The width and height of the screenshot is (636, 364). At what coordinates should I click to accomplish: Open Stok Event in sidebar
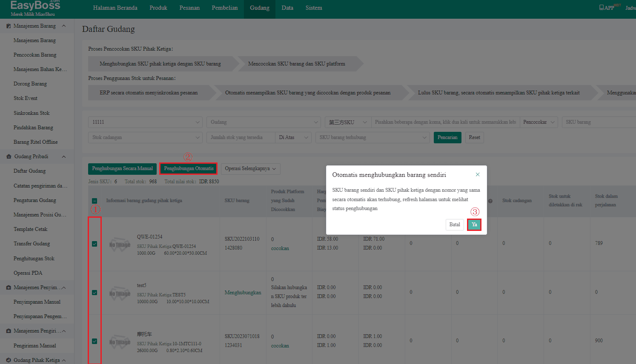[26, 98]
